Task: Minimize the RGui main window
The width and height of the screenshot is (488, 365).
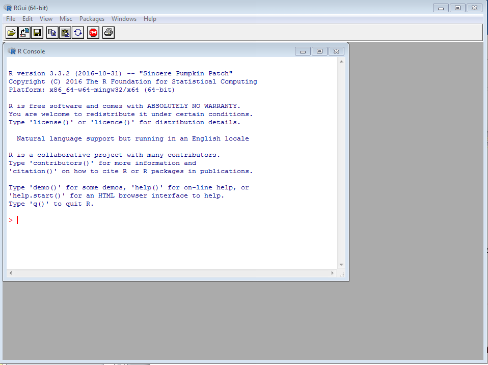Action: click(441, 8)
